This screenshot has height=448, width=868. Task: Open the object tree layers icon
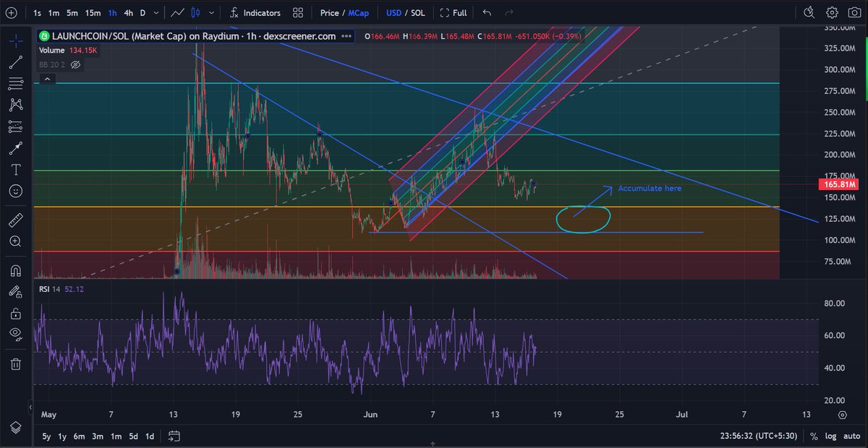(15, 426)
